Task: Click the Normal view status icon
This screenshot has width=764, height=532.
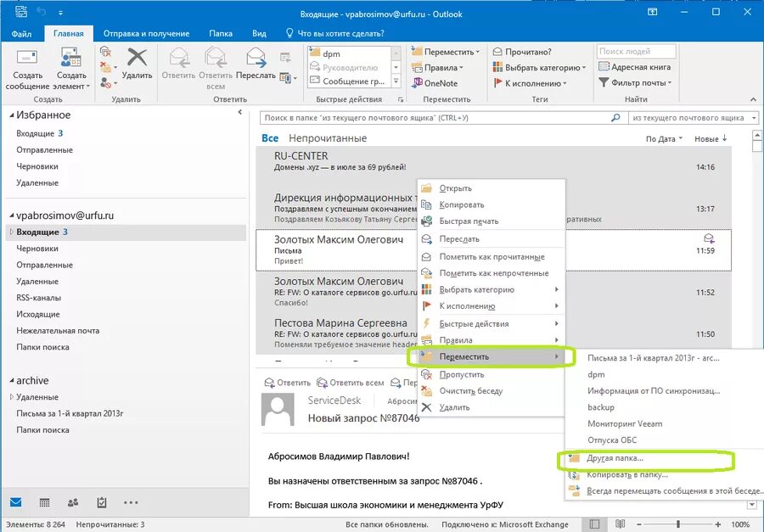Action: click(x=594, y=524)
